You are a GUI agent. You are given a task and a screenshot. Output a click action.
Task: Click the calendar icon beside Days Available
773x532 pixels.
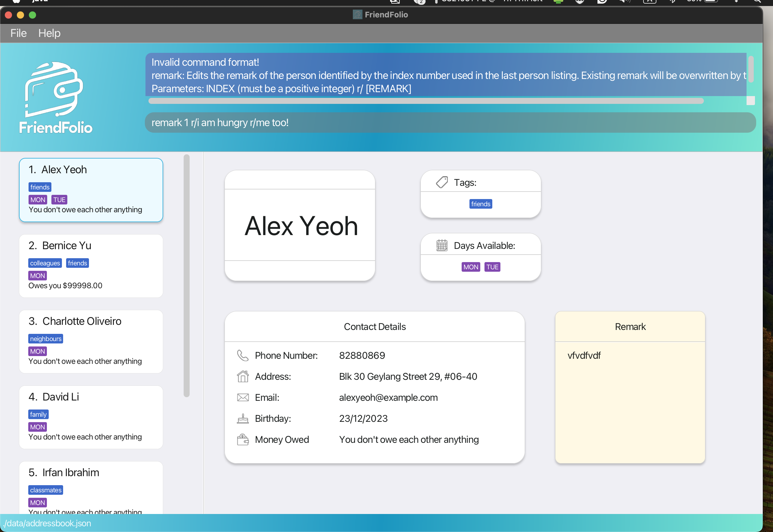tap(442, 246)
